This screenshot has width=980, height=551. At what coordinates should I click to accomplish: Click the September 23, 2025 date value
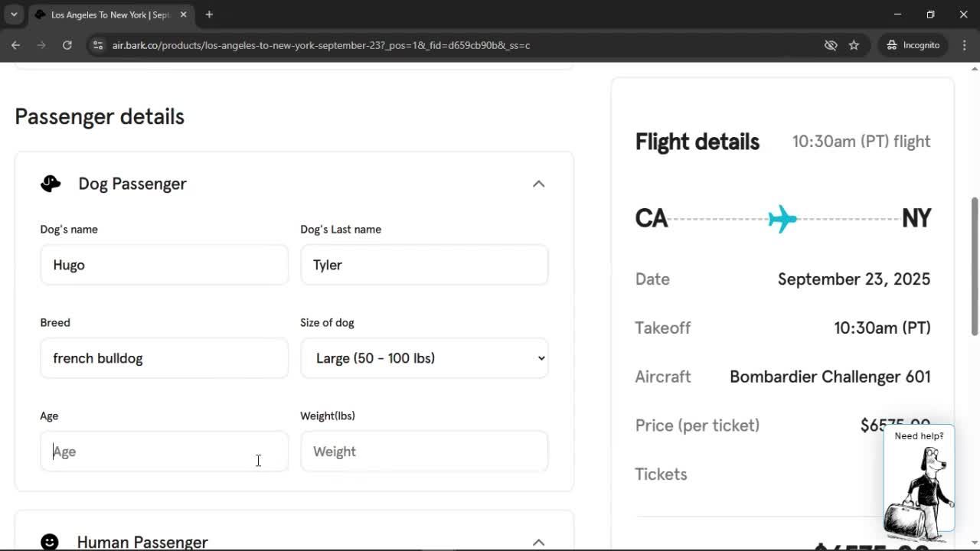(x=854, y=279)
